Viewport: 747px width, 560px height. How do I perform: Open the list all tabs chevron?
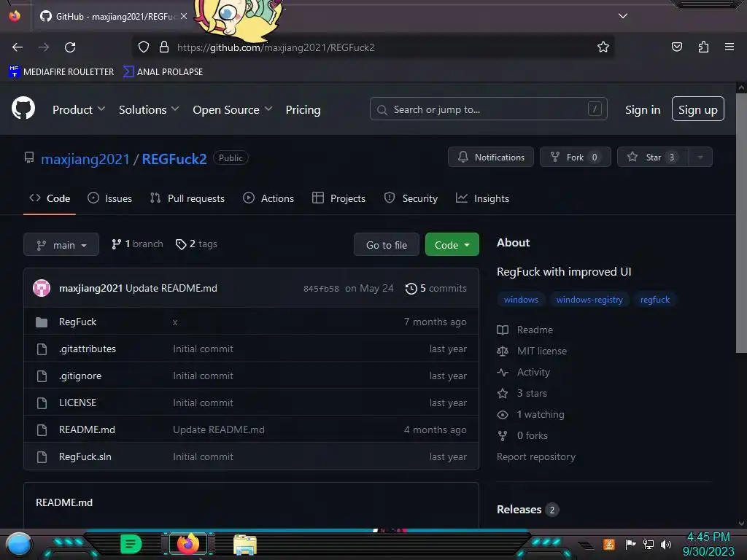tap(623, 16)
